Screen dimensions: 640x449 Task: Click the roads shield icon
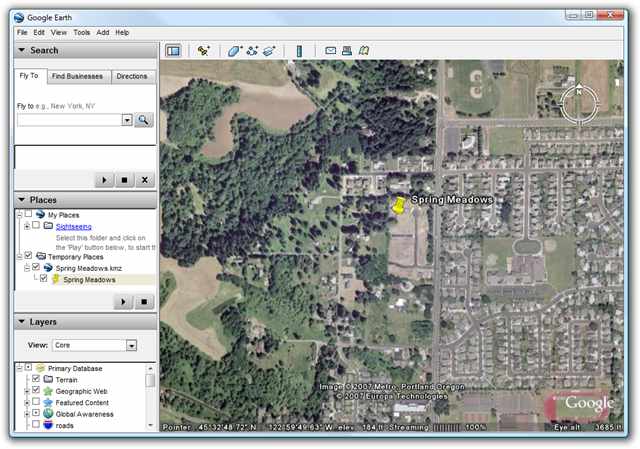pyautogui.click(x=48, y=425)
